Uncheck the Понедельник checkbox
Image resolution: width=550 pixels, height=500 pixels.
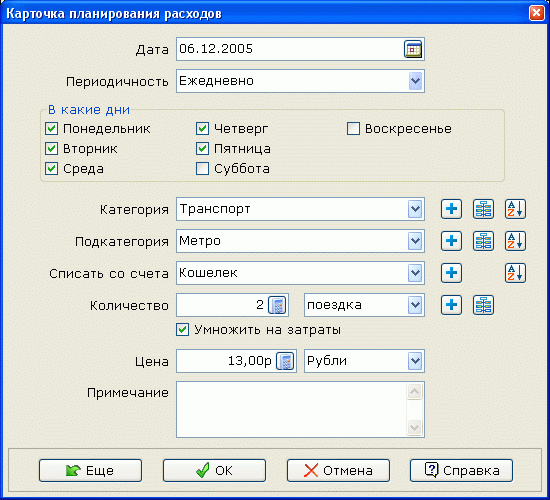pyautogui.click(x=52, y=129)
